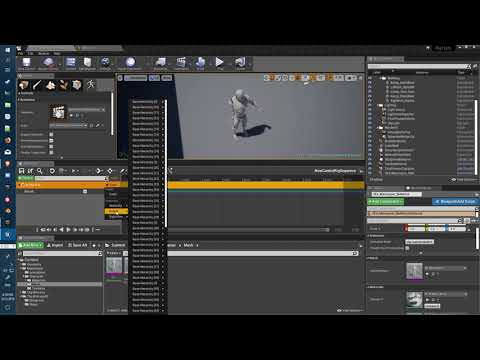
Task: Click the green Add Track button in Sequencer
Action: click(26, 179)
